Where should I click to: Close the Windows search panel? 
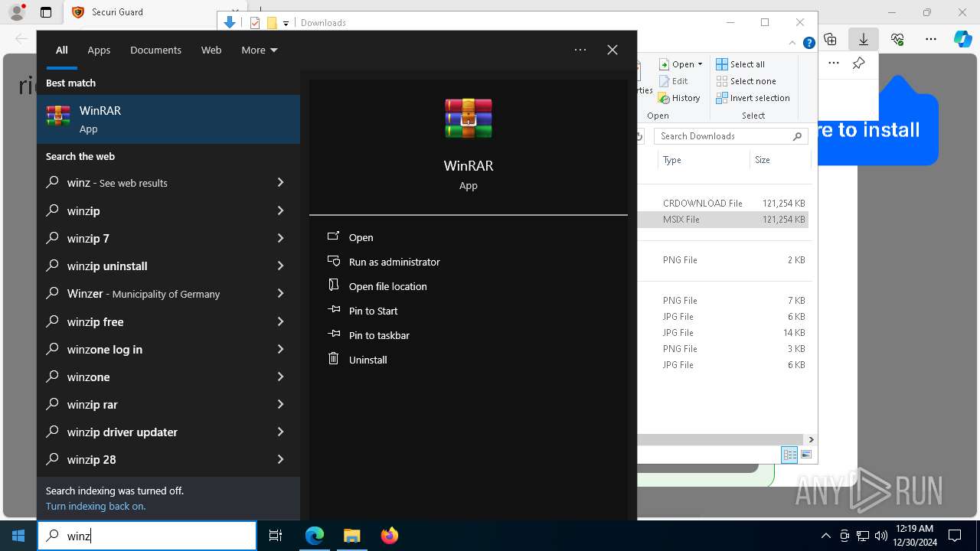tap(612, 50)
